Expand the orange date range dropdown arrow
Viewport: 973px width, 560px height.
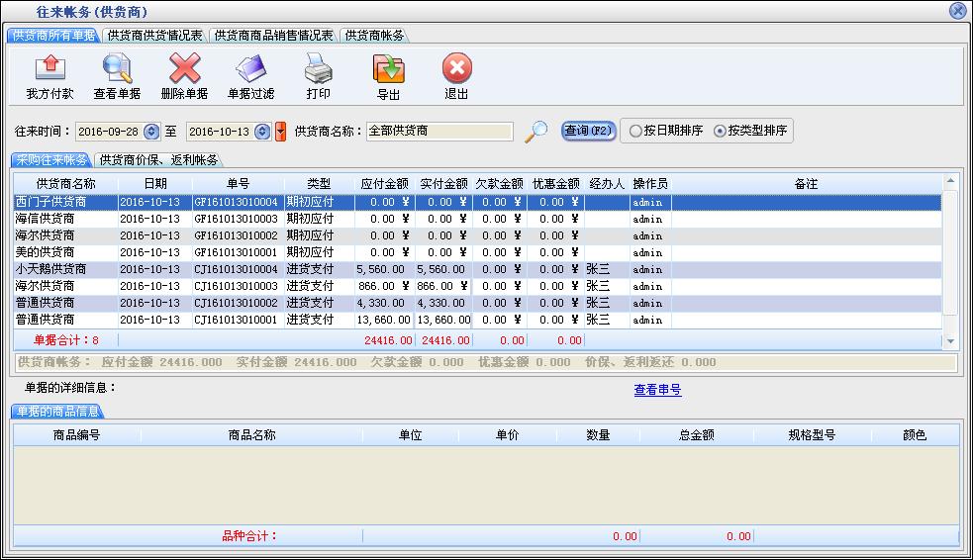[280, 132]
